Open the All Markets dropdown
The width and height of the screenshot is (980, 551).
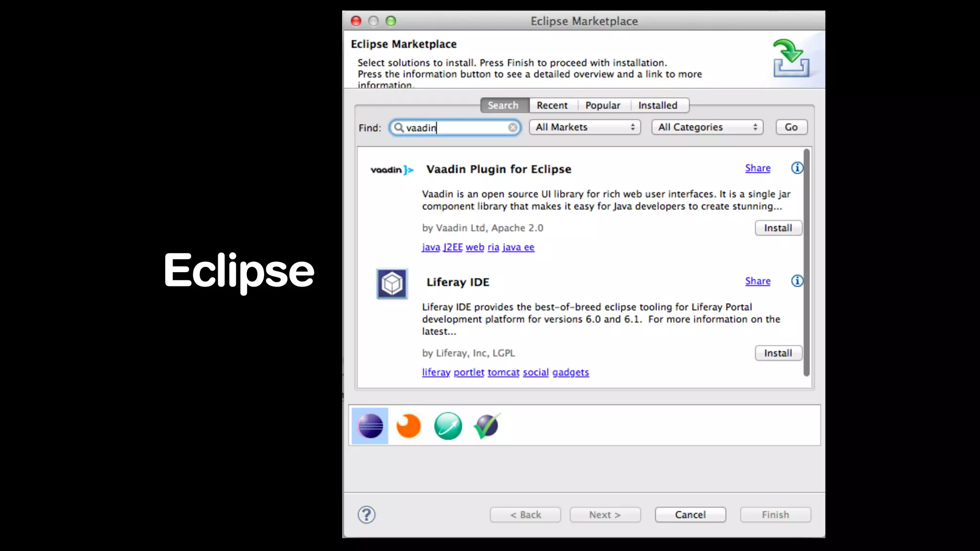[x=585, y=127]
